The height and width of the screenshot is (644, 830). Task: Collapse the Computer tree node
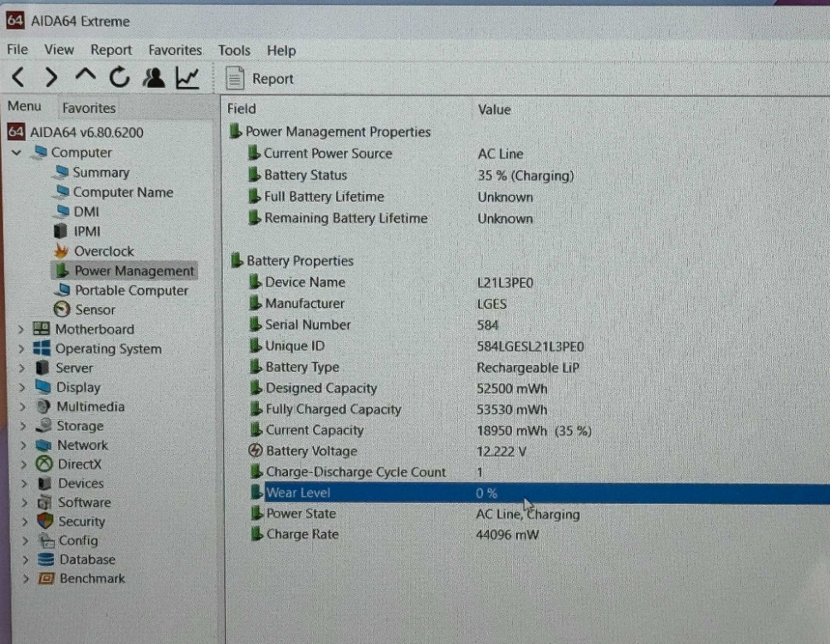[x=17, y=153]
